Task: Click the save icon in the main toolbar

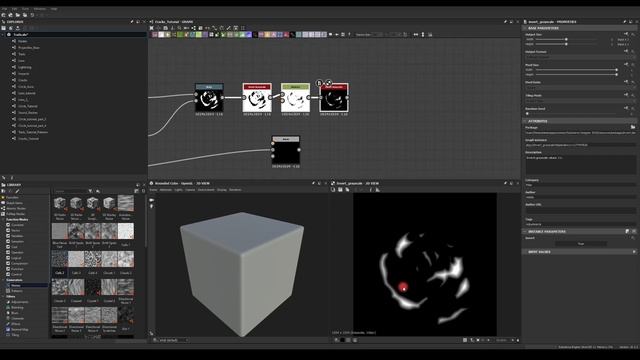Action: click(x=25, y=15)
